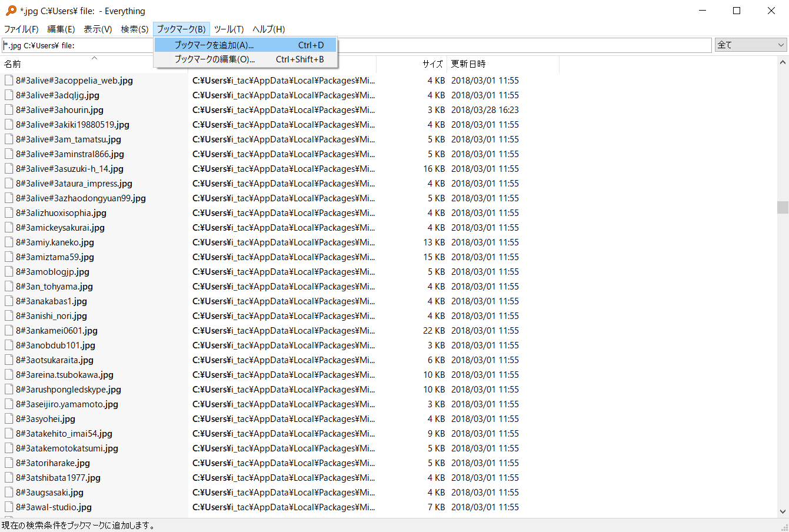Click file icon for 8#3aseijiro.yamamoto.jpg
Screen dimensions: 789x532
(9, 404)
